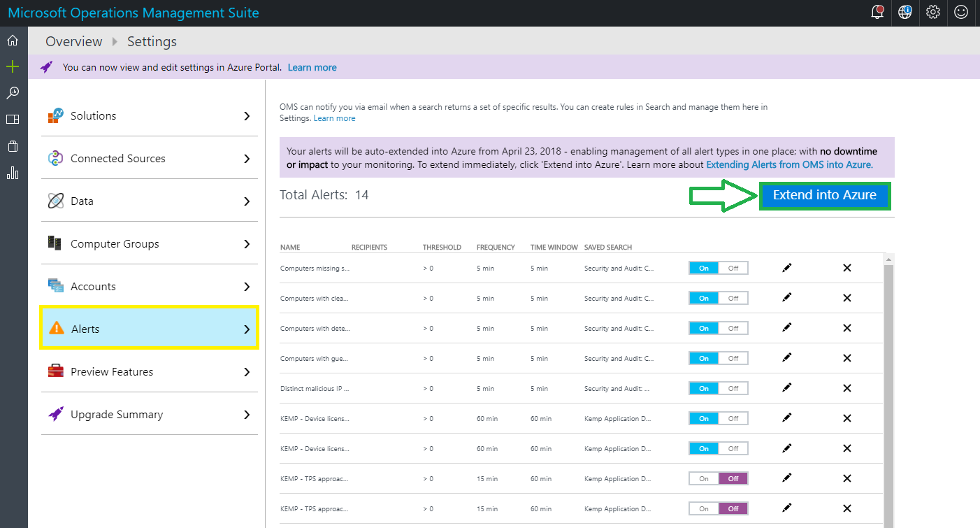Click the Extend into Azure button

pos(825,195)
